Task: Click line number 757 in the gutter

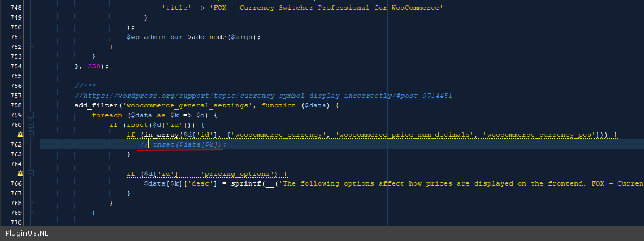Action: tap(15, 96)
